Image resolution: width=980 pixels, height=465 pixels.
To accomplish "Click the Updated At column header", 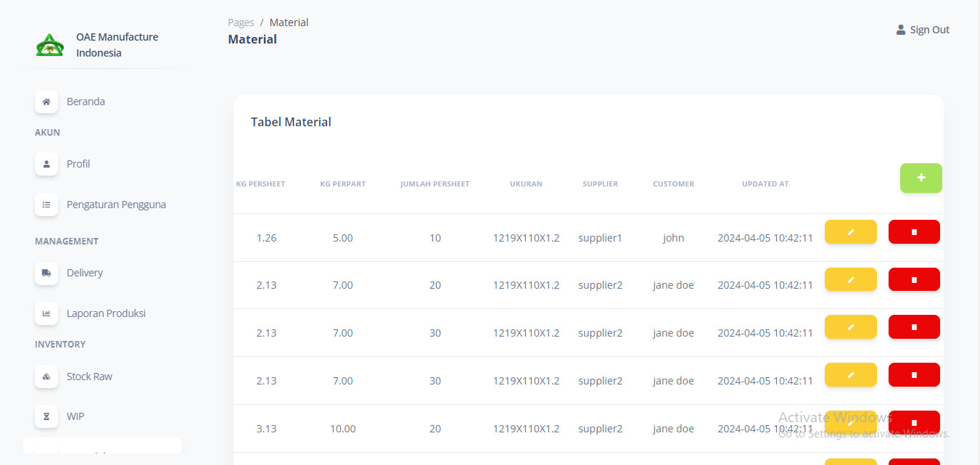I will [x=765, y=184].
